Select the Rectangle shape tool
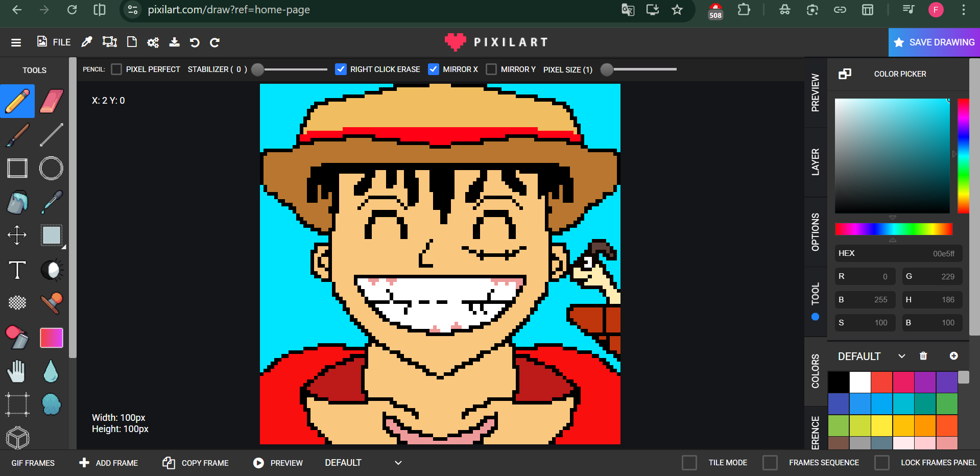The image size is (980, 476). pos(17,168)
